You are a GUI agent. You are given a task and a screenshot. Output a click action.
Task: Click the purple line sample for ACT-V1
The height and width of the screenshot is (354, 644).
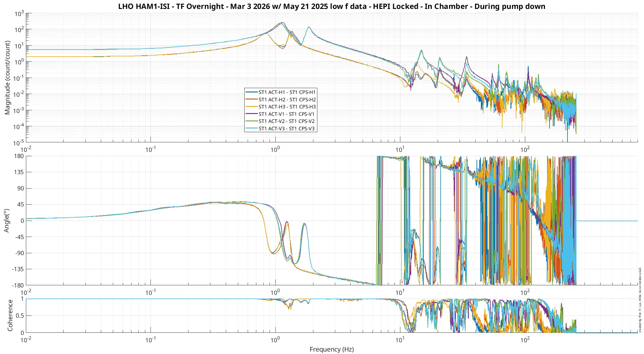(251, 114)
